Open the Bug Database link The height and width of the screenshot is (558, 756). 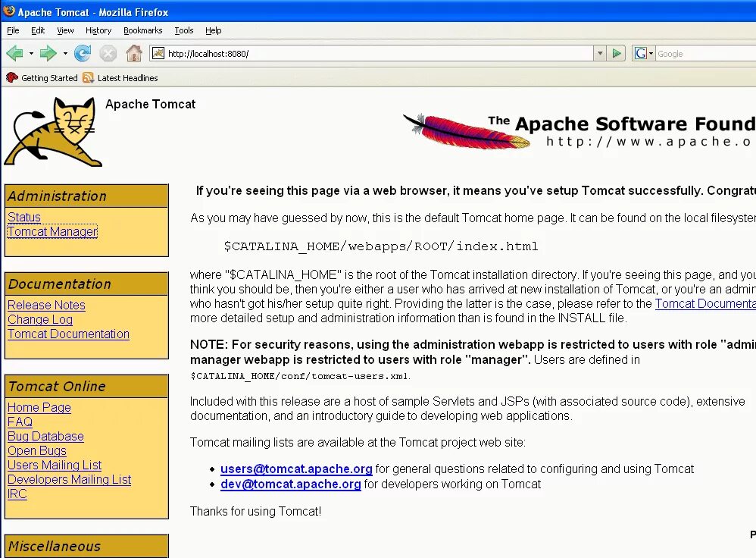45,437
